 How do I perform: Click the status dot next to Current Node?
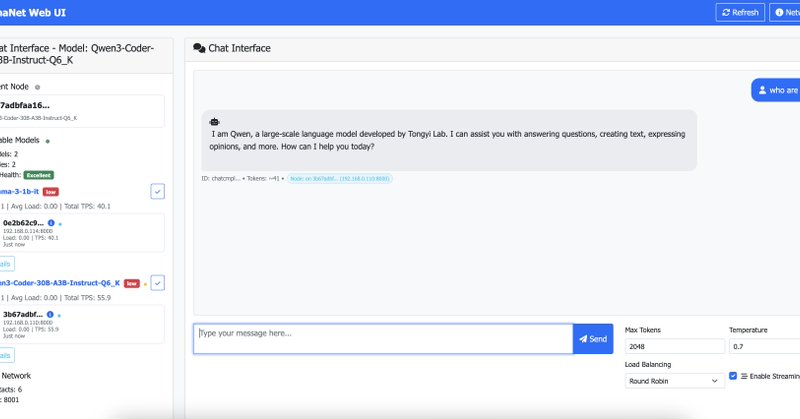click(37, 87)
